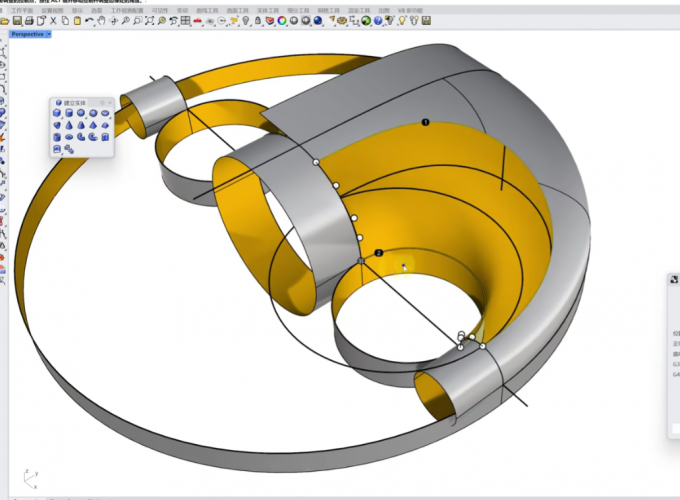
Task: Open Options with the gear icon
Action: coord(342,21)
